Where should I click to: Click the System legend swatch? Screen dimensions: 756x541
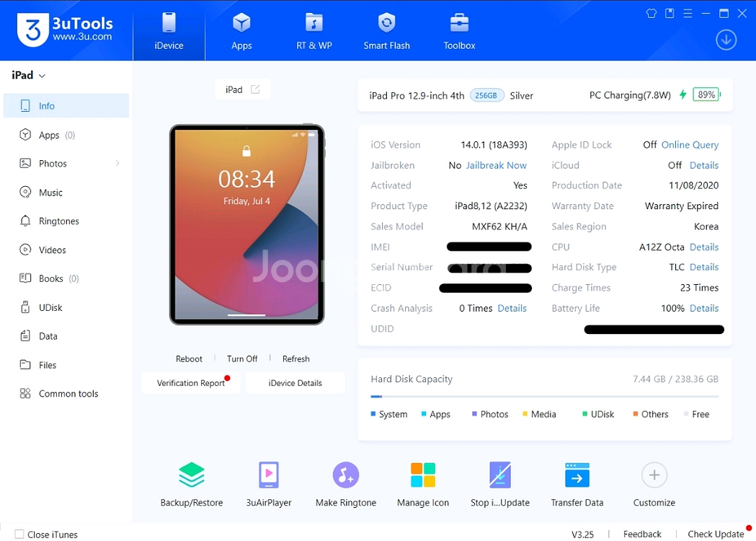(x=373, y=414)
